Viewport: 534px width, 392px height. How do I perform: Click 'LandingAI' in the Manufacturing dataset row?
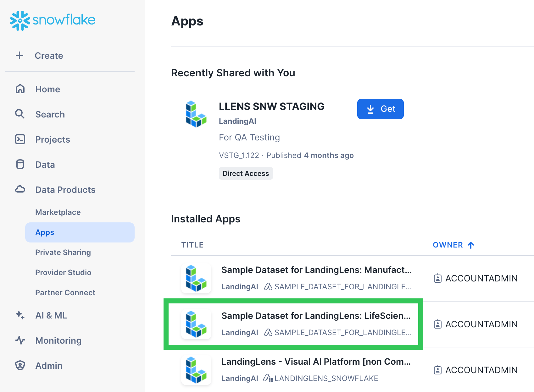(x=240, y=287)
